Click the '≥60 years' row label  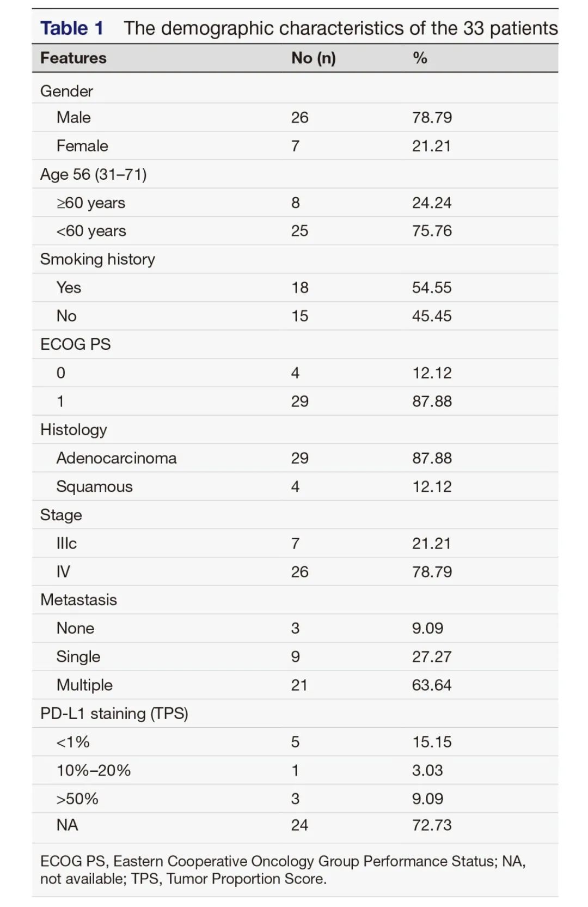(x=91, y=203)
